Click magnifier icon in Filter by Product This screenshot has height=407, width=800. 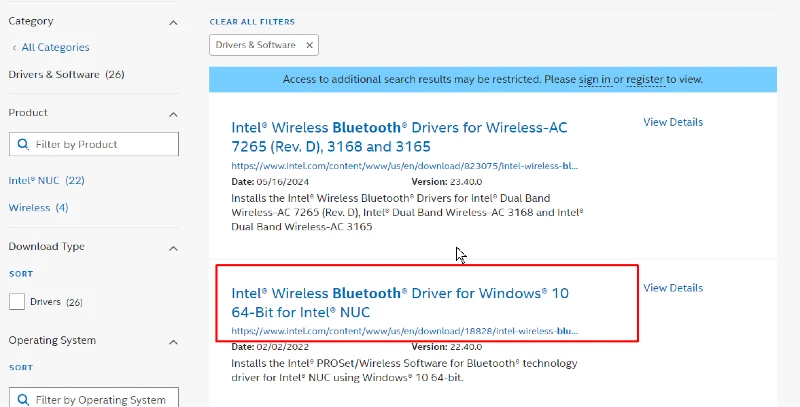point(23,144)
